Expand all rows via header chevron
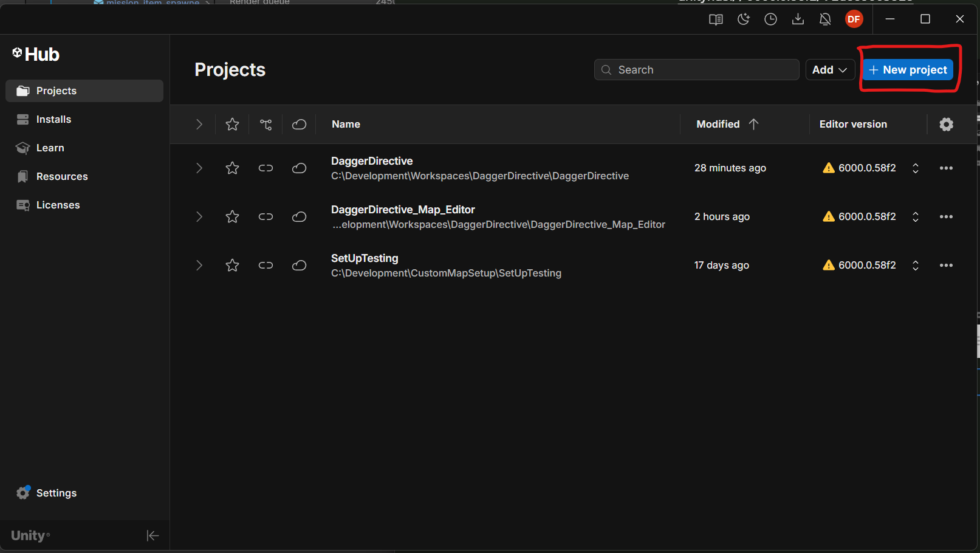 pos(199,124)
